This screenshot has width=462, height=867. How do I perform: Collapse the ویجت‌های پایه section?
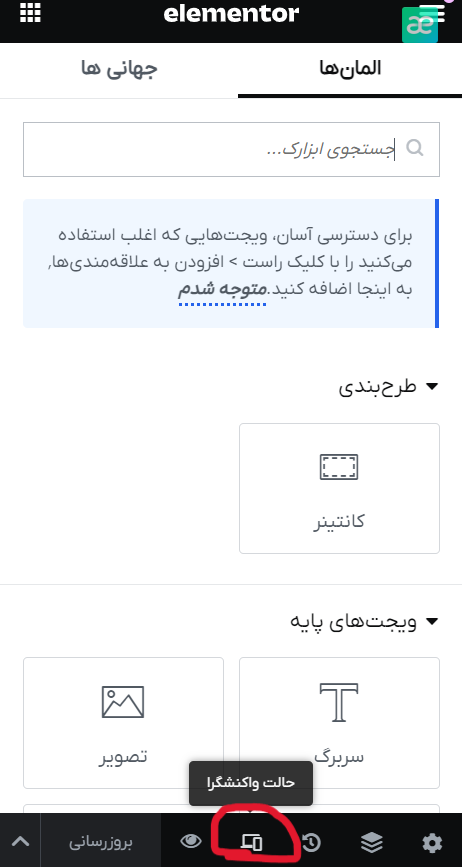point(365,621)
